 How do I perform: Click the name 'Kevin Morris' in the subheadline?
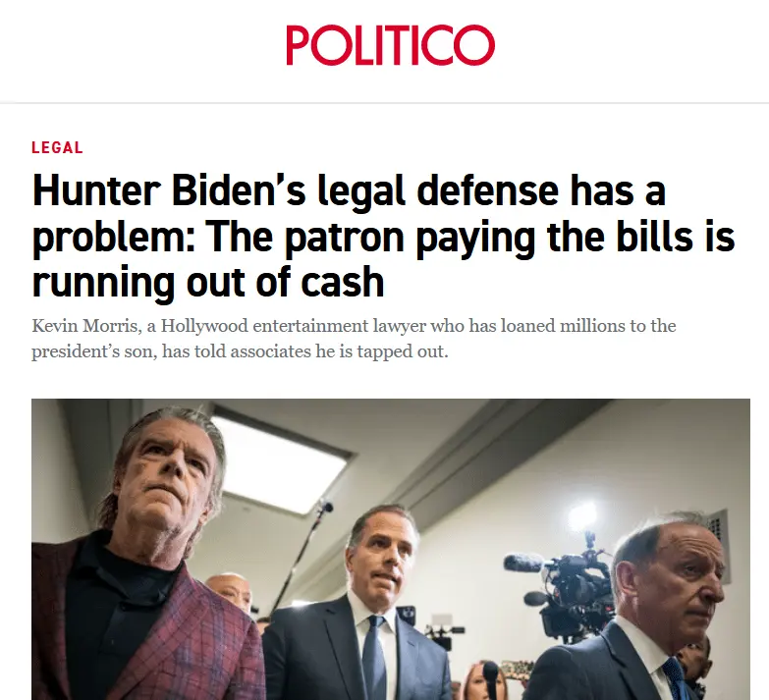(84, 326)
